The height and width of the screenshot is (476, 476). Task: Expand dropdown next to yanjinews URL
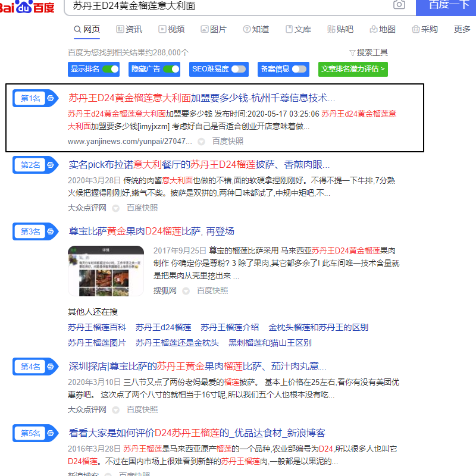pyautogui.click(x=201, y=142)
